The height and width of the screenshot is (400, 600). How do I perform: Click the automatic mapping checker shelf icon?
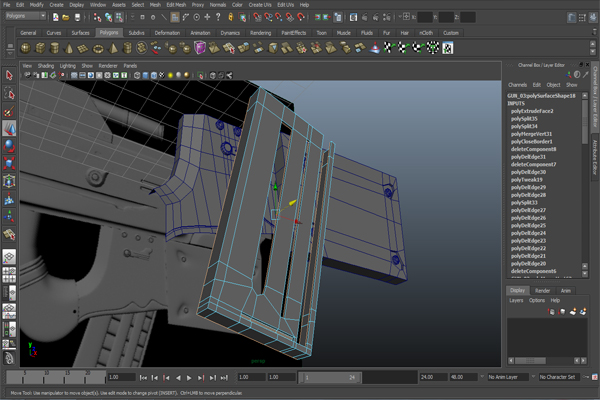tap(433, 48)
